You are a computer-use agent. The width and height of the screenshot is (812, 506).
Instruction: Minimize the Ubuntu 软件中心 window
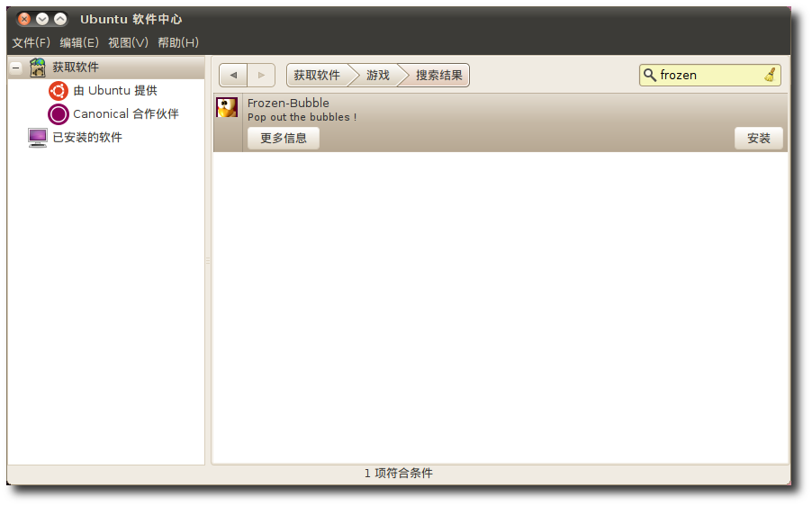[42, 19]
